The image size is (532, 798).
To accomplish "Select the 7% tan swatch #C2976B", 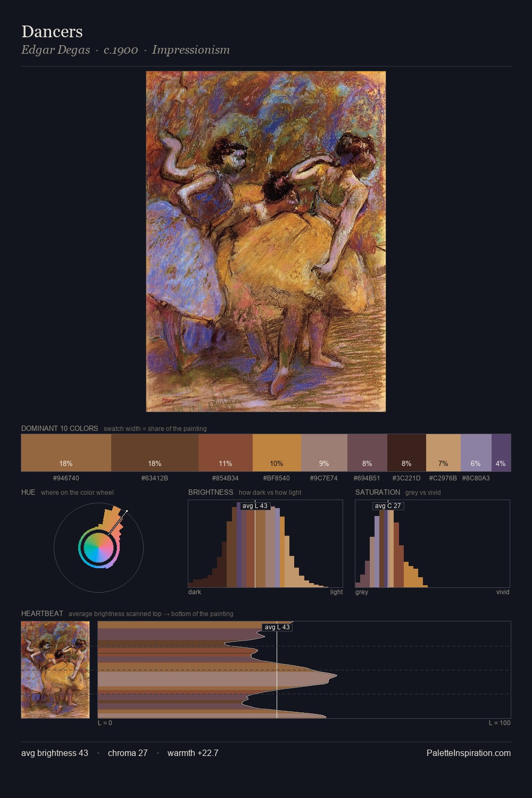I will [x=443, y=453].
